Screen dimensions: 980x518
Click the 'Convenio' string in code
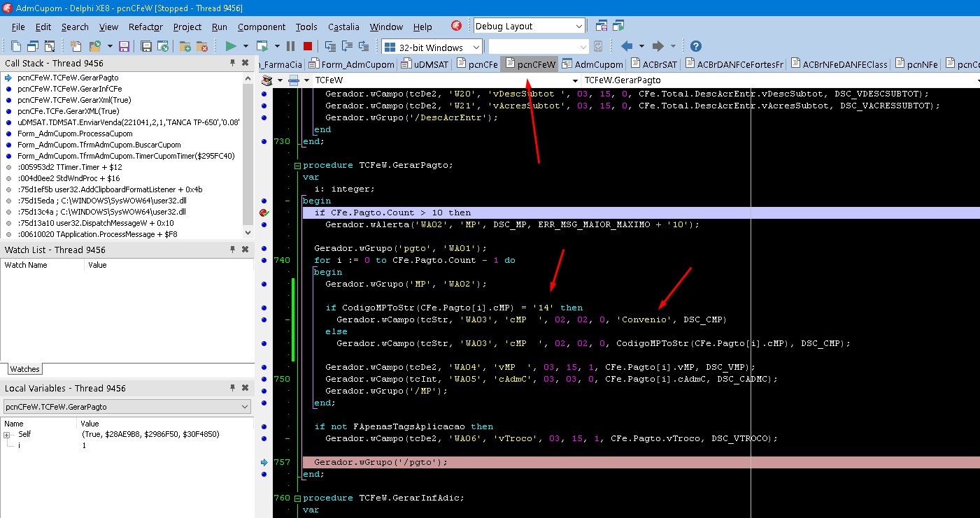643,319
